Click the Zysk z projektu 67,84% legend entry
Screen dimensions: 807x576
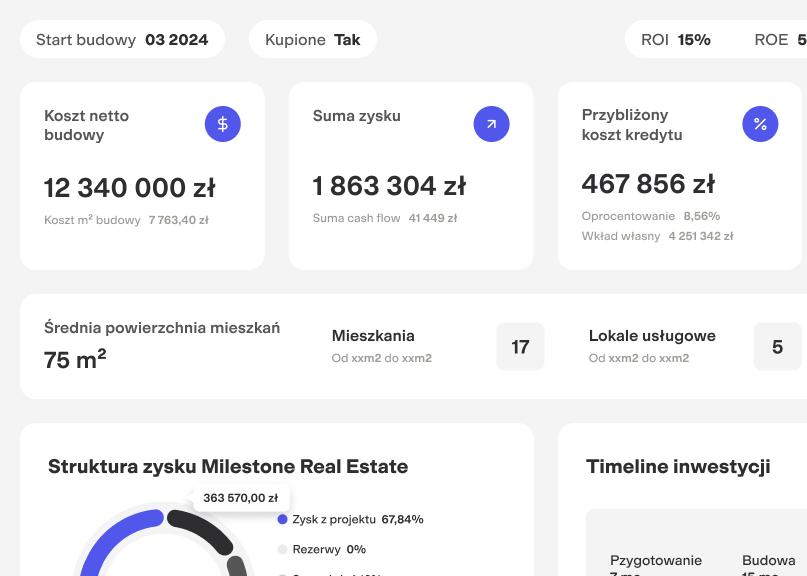pos(350,519)
